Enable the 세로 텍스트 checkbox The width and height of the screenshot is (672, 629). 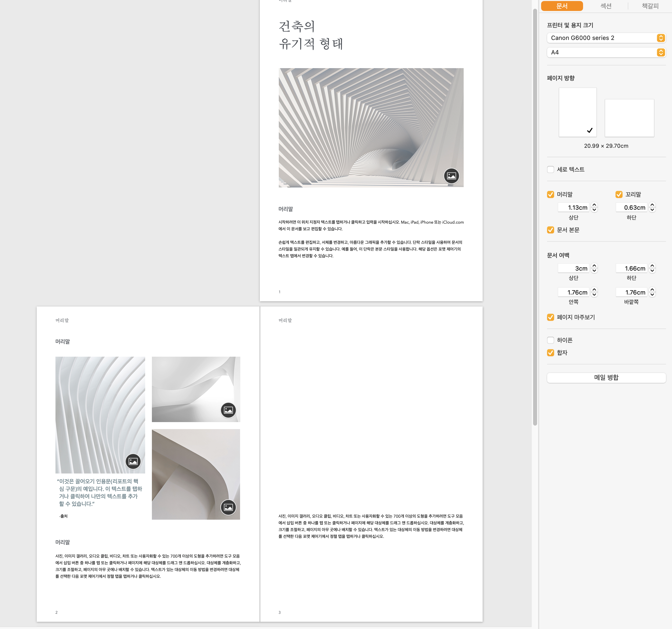click(x=550, y=169)
